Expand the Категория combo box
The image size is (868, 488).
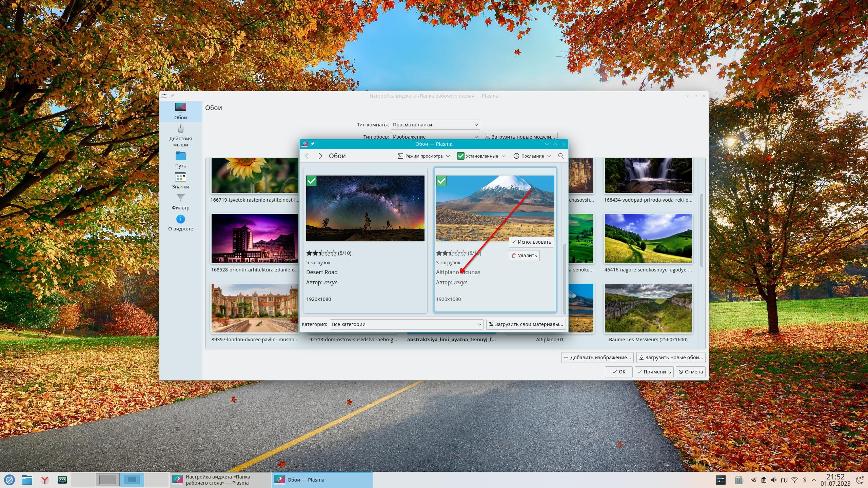406,324
